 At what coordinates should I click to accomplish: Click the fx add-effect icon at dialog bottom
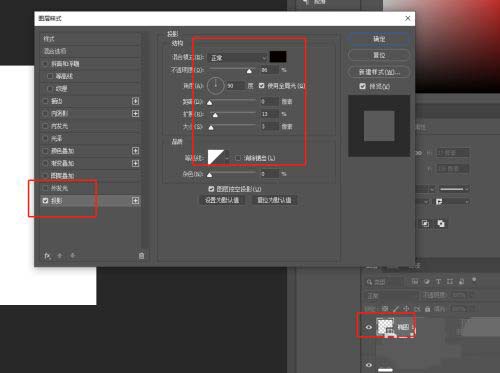47,256
